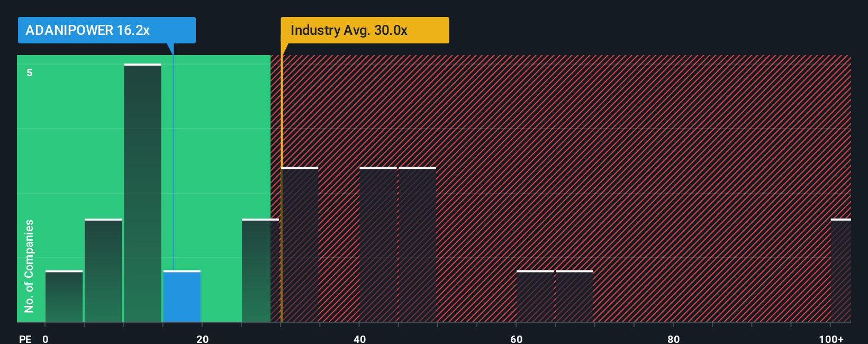Screen dimensions: 868x344
Task: Click the x-axis label 40
Action: [x=360, y=339]
